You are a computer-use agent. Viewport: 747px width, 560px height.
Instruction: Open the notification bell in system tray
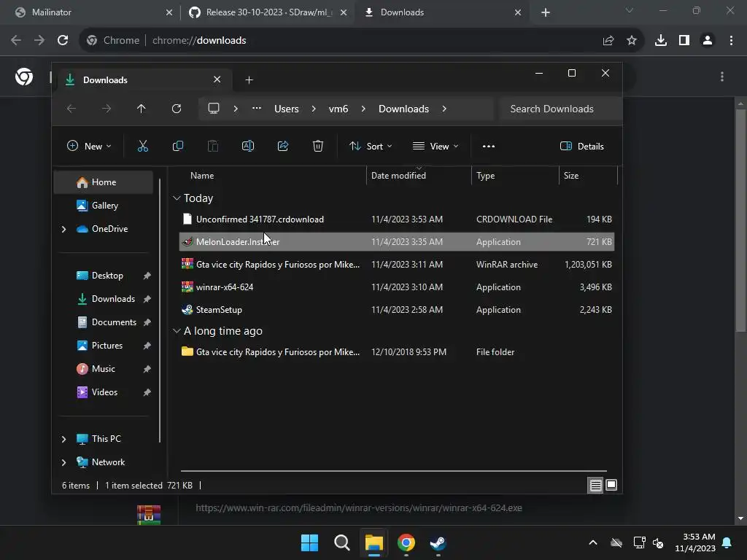(x=727, y=542)
